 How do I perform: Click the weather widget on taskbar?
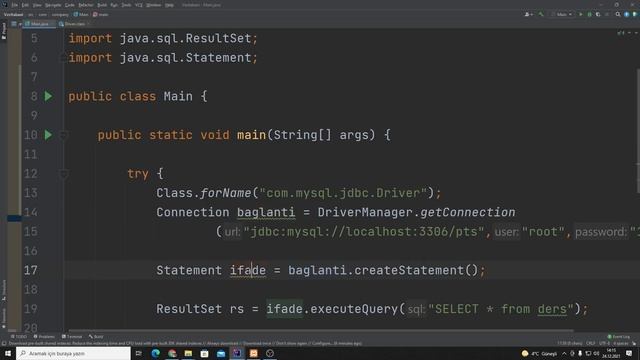point(540,353)
